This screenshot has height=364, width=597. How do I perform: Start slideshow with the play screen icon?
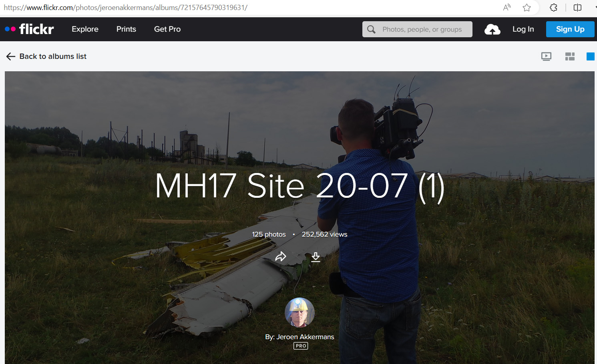(546, 56)
